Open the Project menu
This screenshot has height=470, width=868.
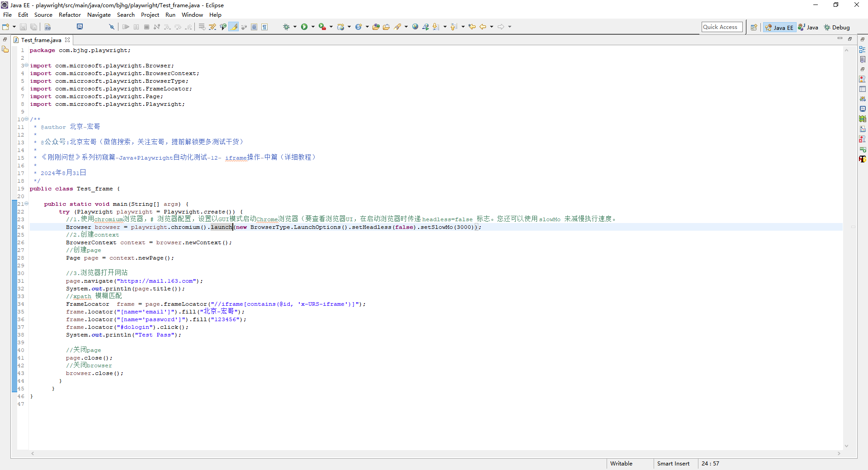coord(150,15)
